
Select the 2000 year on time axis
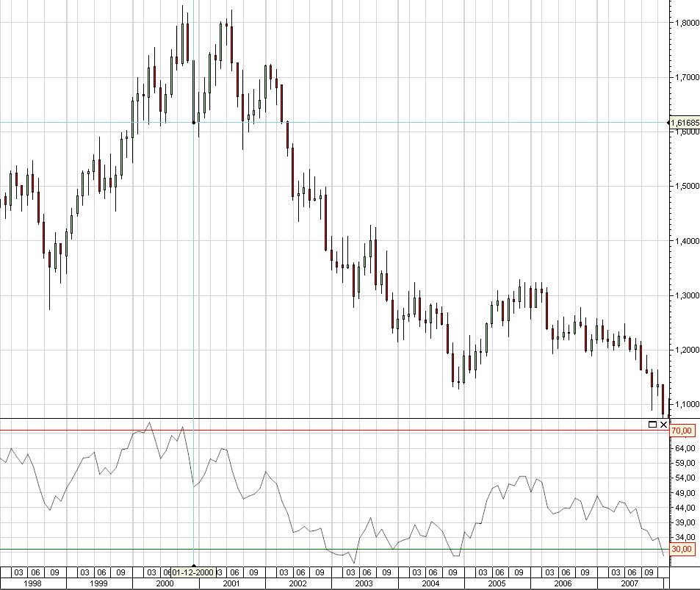click(165, 583)
